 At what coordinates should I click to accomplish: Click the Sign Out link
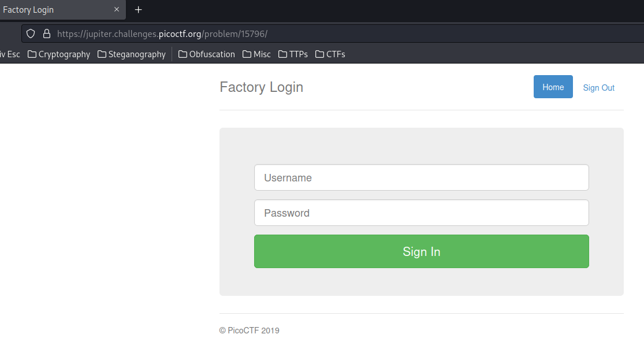coord(598,88)
